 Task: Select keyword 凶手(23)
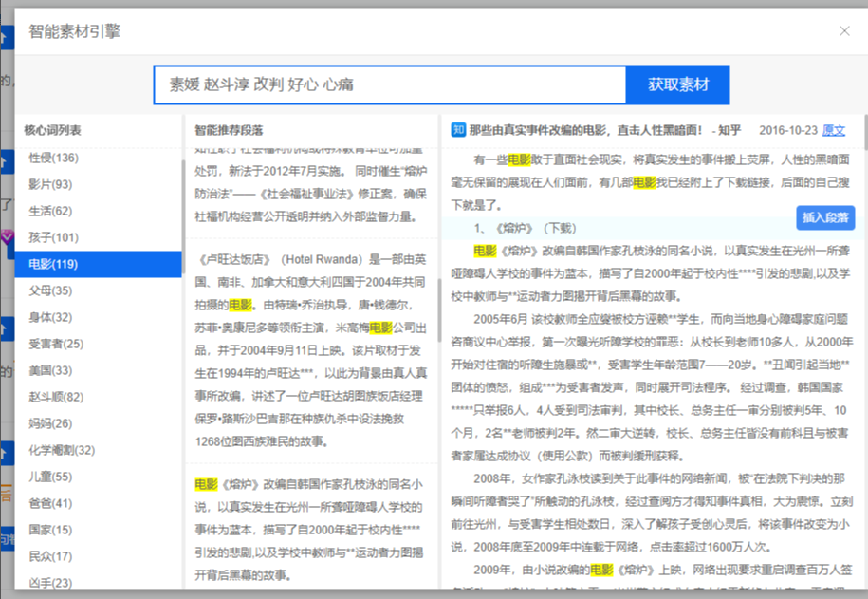pyautogui.click(x=98, y=582)
